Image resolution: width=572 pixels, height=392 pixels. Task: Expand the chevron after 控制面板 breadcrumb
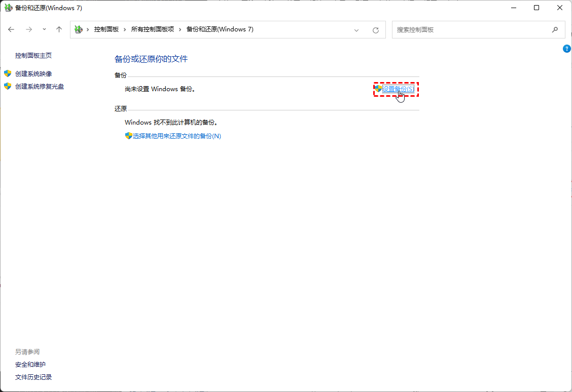[x=125, y=29]
